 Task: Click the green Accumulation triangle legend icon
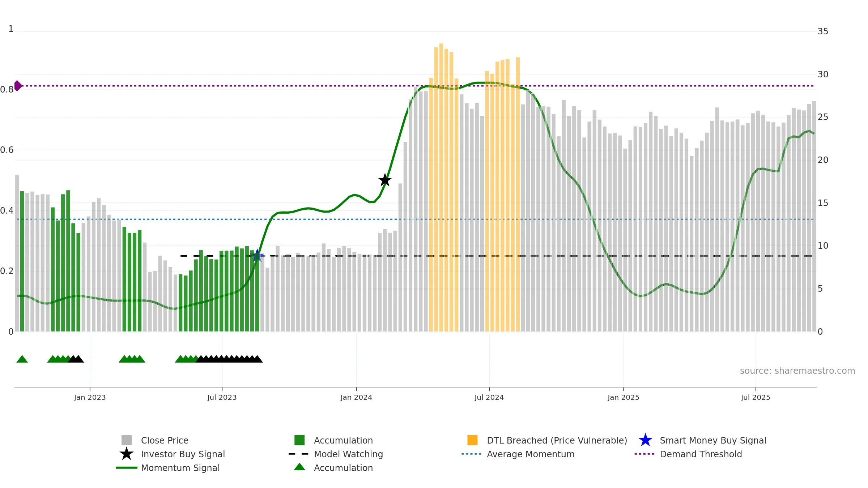pos(299,467)
